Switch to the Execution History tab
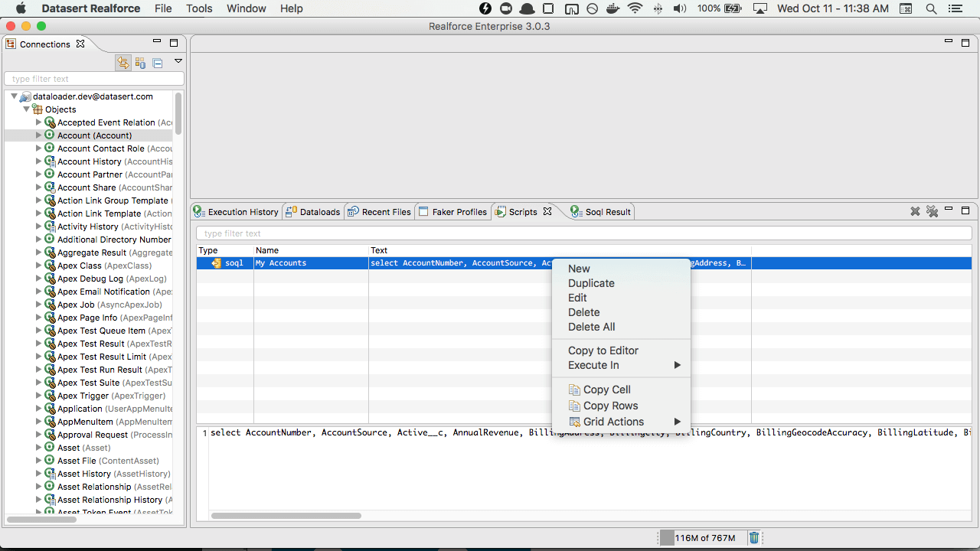980x551 pixels. (236, 212)
